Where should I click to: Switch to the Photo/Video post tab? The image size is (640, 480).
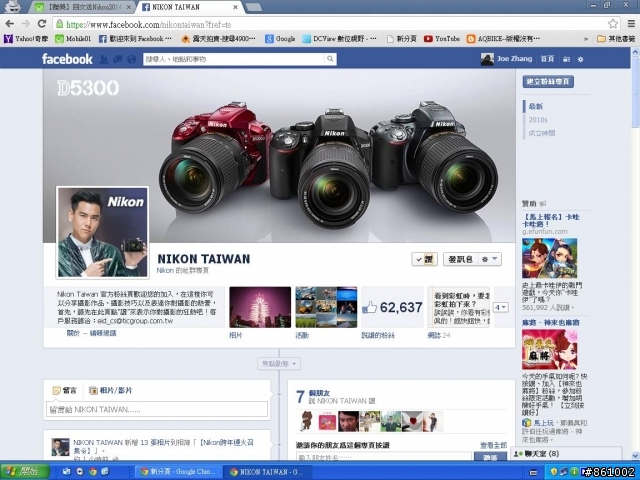coord(111,391)
